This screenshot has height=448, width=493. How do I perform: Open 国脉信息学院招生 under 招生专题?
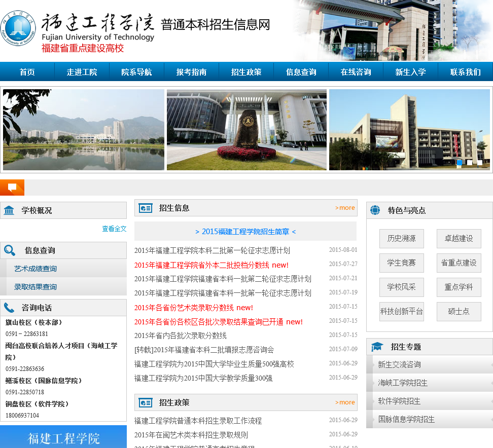tap(406, 419)
